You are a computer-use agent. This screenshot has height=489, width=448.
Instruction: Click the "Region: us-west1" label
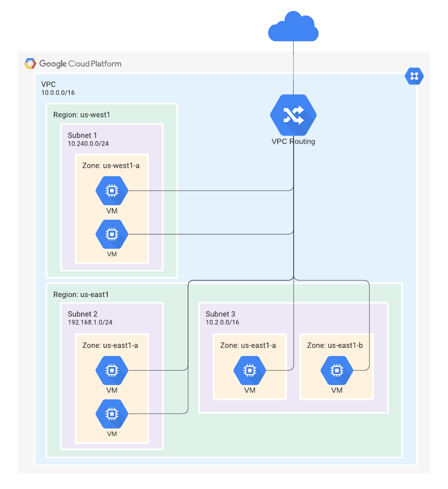coord(82,115)
